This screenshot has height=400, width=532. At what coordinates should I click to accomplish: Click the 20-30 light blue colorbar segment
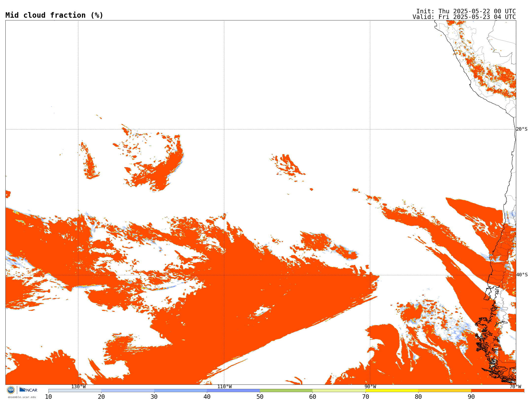[128, 391]
